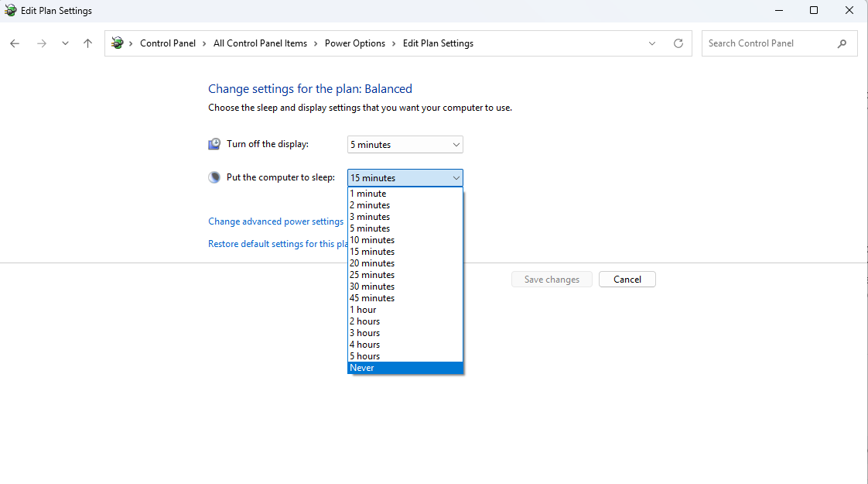
Task: Open Control Panel breadcrumb
Action: click(168, 43)
